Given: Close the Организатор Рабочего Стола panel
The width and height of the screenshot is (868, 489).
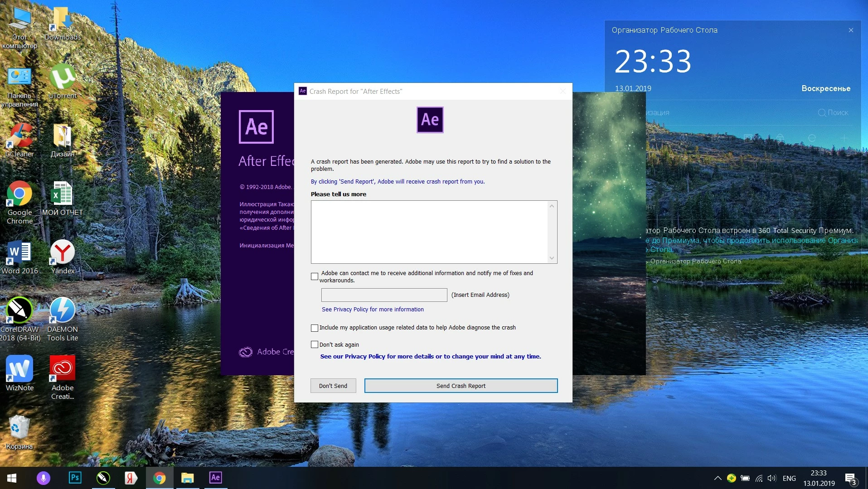Looking at the screenshot, I should coord(851,30).
